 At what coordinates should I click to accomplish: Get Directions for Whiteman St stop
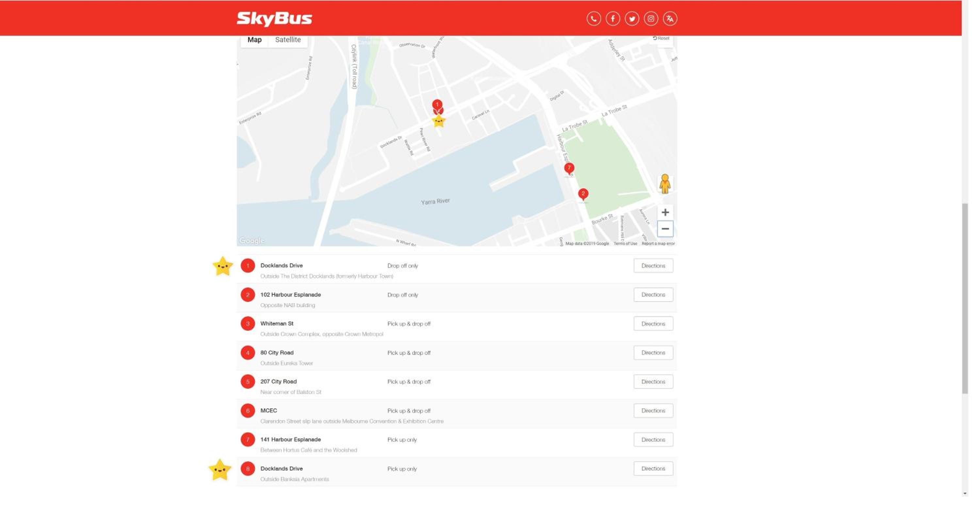[x=653, y=324]
